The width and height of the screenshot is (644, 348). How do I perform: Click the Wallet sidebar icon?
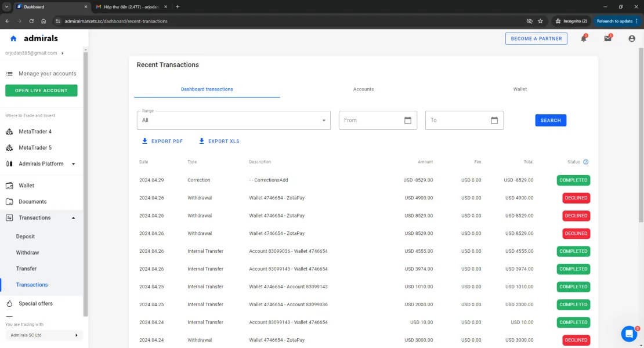[x=9, y=186]
